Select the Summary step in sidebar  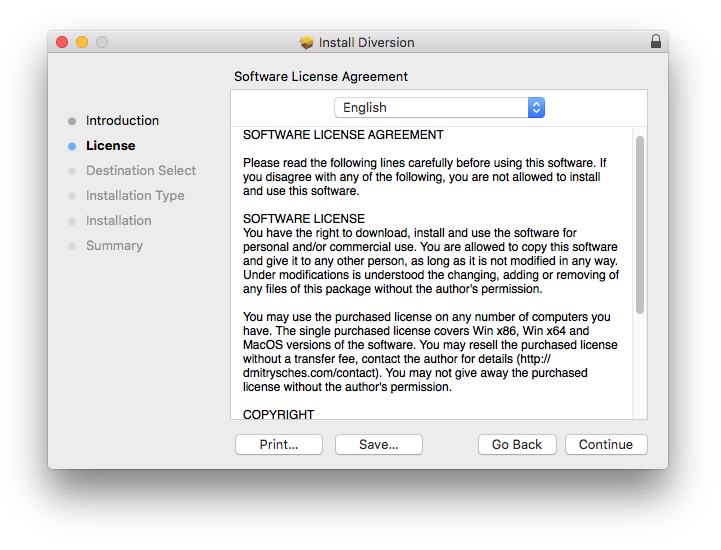[x=114, y=246]
